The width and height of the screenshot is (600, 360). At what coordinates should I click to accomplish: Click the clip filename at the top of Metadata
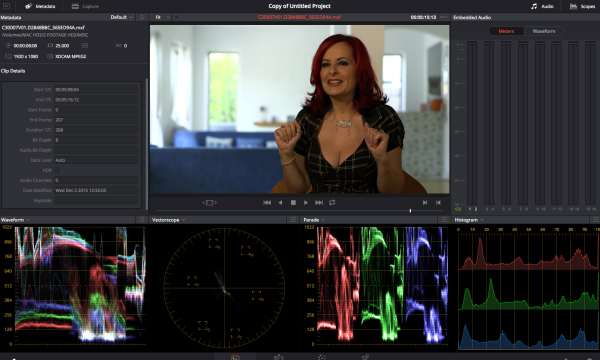(43, 28)
